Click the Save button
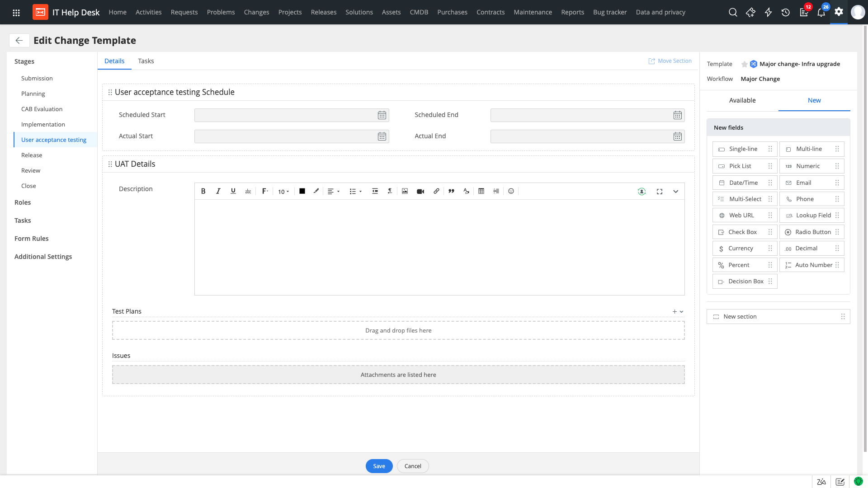868x488 pixels. 379,466
